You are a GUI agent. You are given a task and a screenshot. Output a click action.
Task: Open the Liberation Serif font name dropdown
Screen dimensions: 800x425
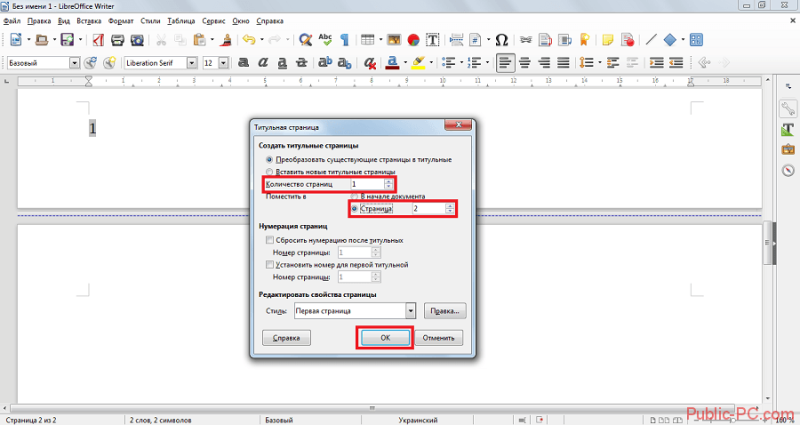click(192, 63)
